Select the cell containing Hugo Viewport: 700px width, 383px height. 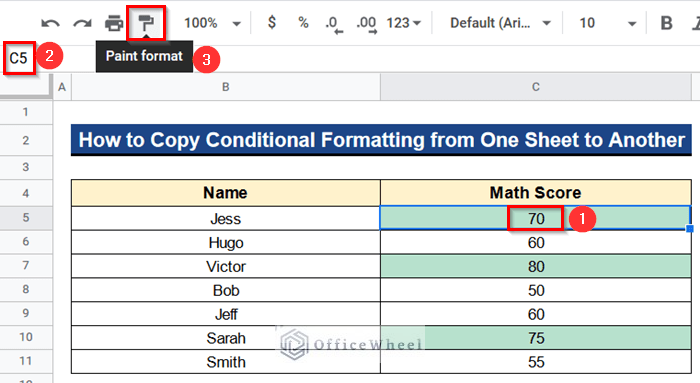pos(226,243)
